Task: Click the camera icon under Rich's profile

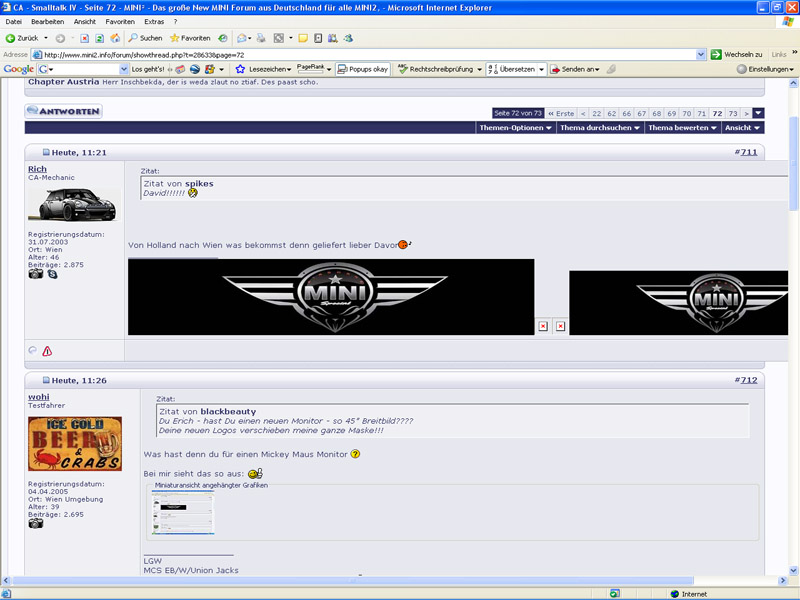Action: (x=36, y=274)
